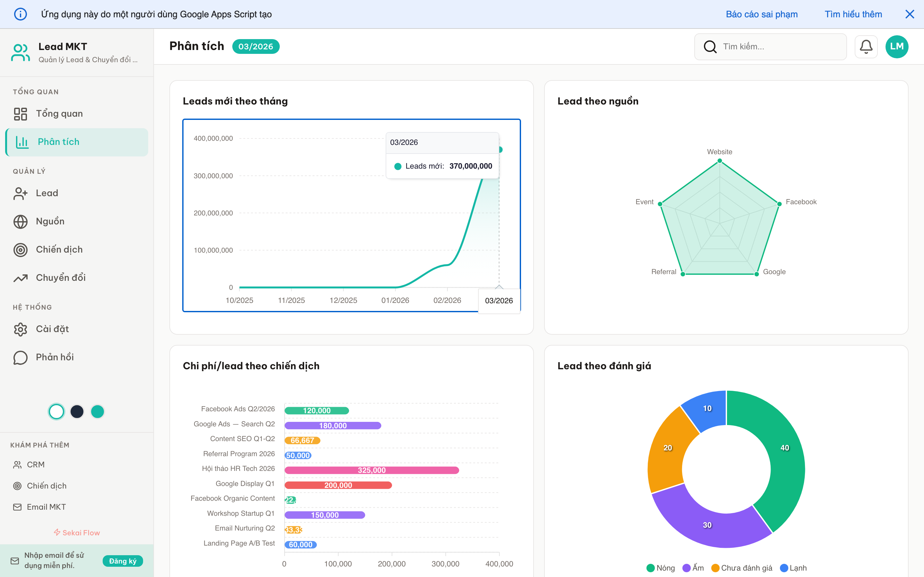Open the Chiến dịch target icon
Viewport: 924px width, 577px height.
point(20,250)
